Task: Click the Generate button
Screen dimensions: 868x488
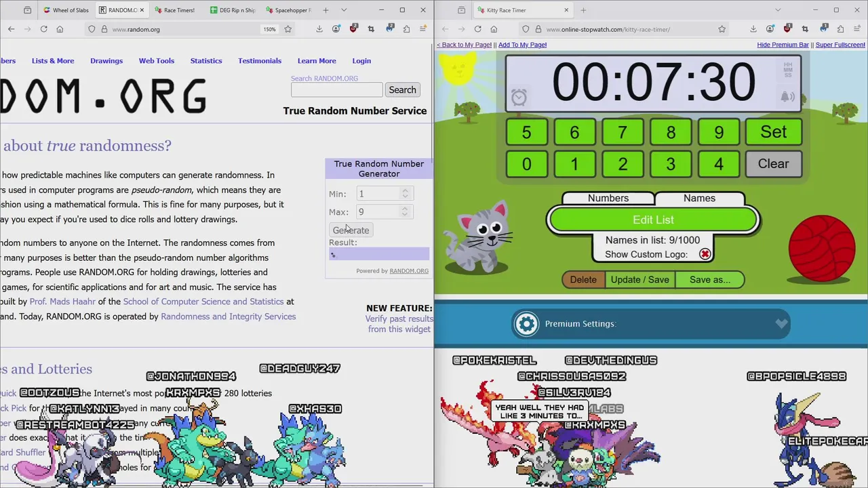Action: coord(351,230)
